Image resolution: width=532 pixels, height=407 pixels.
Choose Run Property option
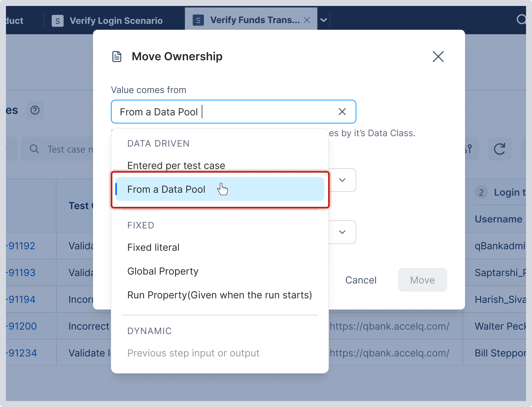[220, 295]
